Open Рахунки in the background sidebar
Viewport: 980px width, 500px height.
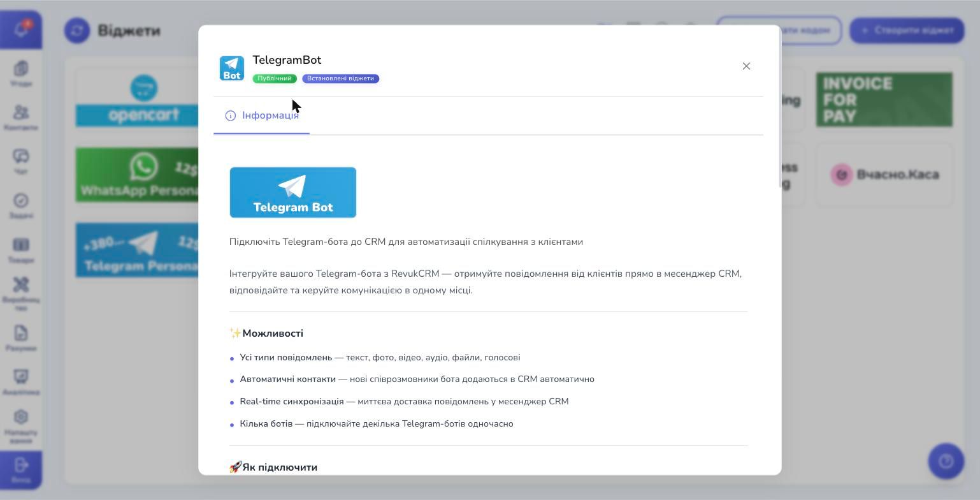[x=21, y=339]
